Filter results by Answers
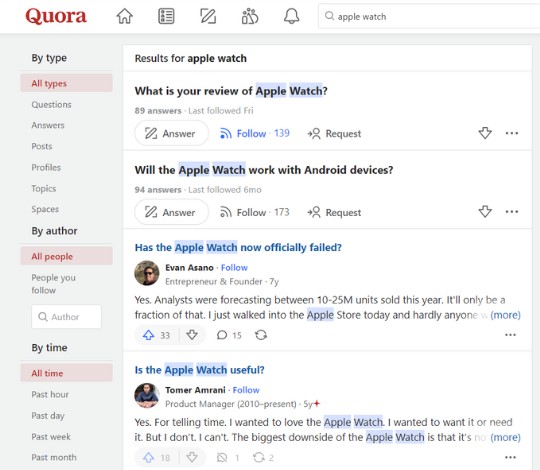The image size is (540, 470). [x=48, y=125]
